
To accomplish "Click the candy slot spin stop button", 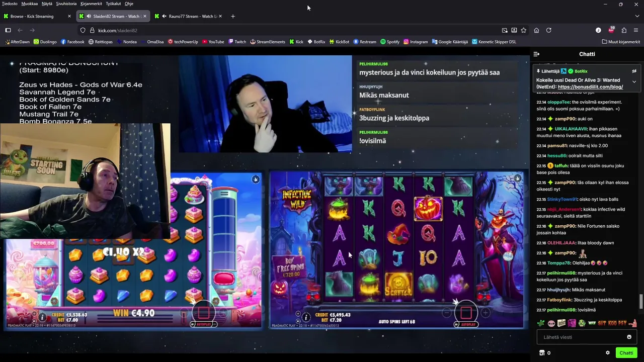I will point(203,313).
